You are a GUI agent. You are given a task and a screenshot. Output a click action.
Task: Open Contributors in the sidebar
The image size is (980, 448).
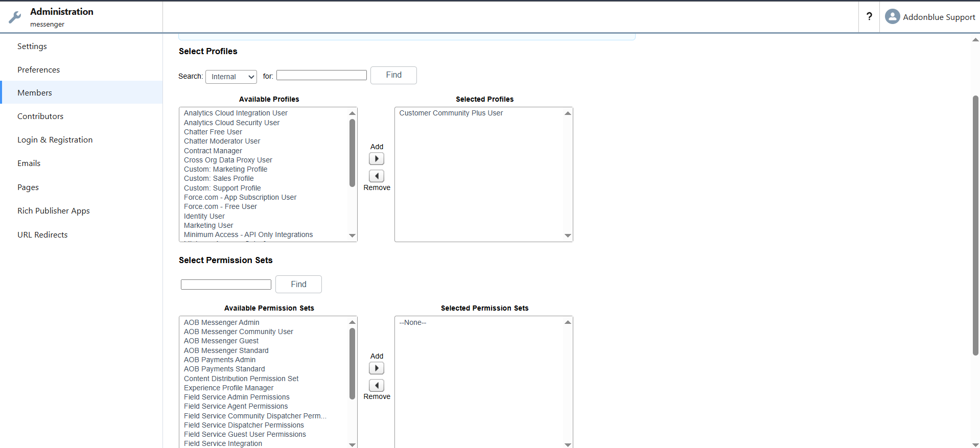click(x=40, y=116)
